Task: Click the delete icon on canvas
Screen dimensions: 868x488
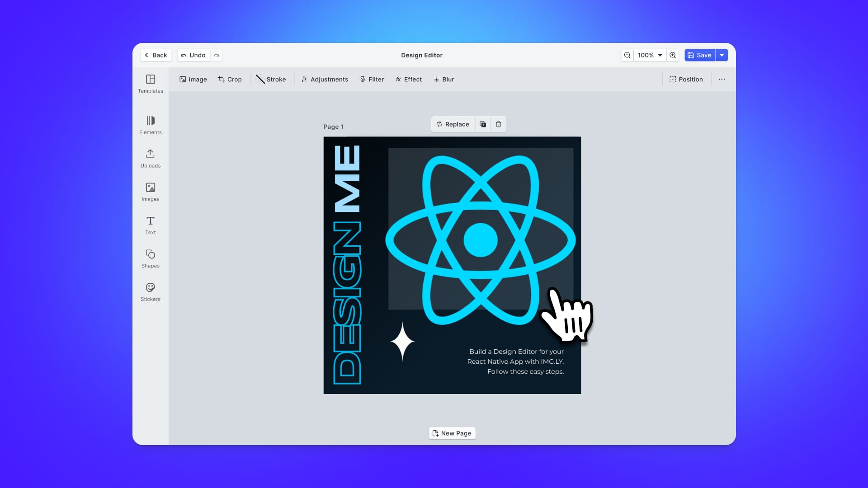Action: [498, 124]
